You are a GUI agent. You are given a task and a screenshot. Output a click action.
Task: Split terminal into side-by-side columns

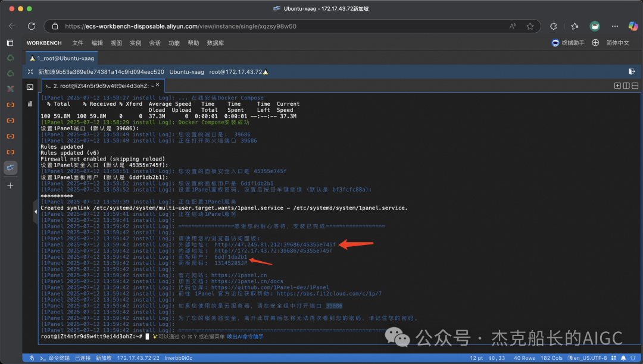click(x=626, y=86)
